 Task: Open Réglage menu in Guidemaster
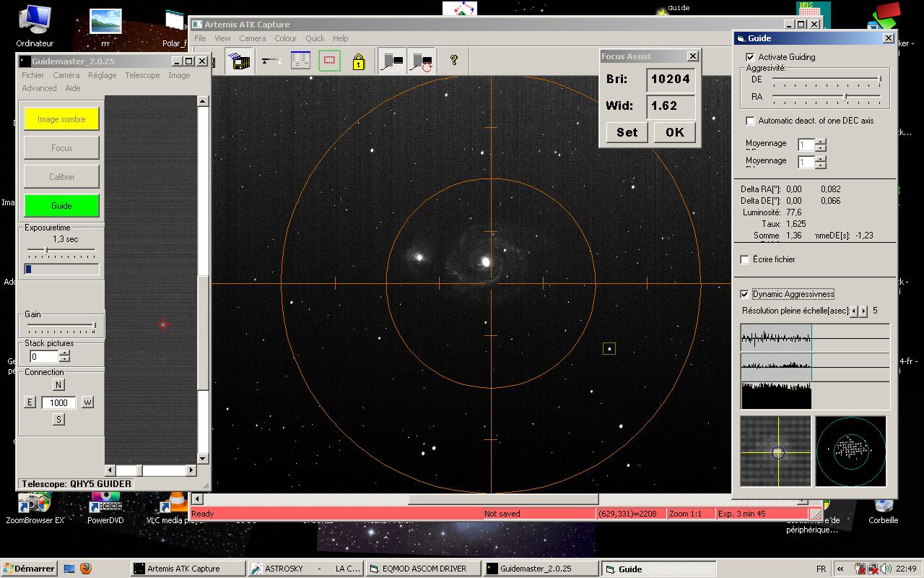(103, 75)
